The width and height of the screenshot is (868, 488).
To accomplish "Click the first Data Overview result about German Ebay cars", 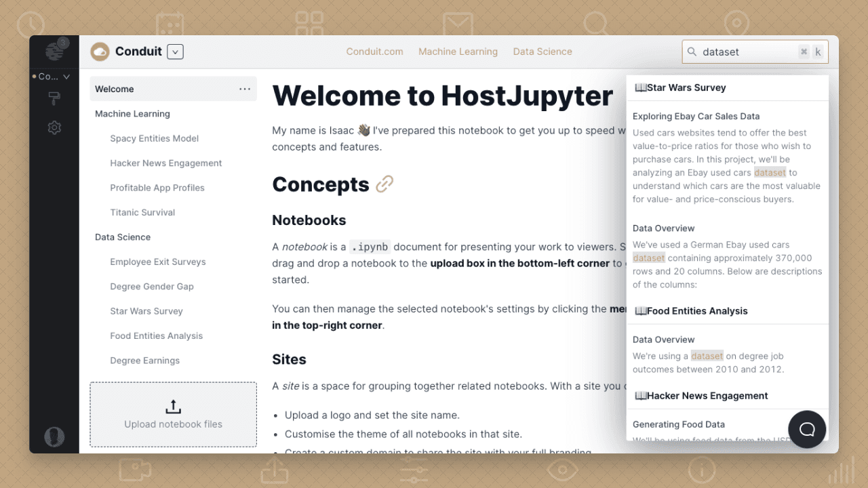I will [x=727, y=256].
